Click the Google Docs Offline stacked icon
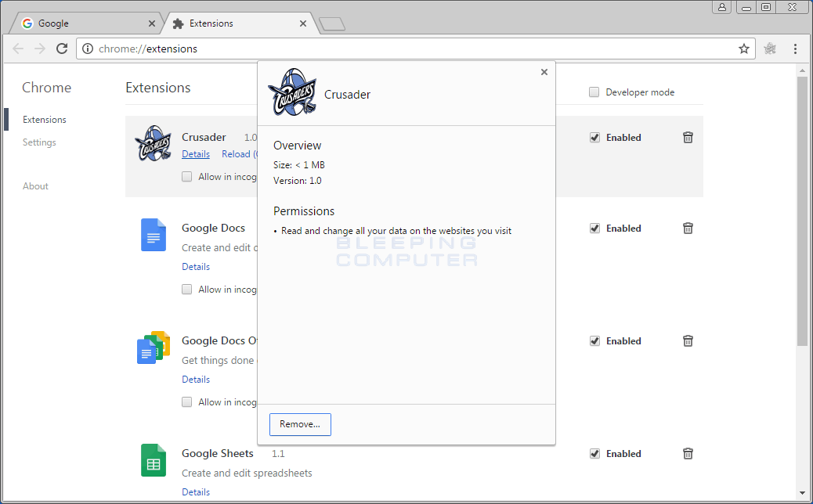This screenshot has width=813, height=504. [x=154, y=347]
